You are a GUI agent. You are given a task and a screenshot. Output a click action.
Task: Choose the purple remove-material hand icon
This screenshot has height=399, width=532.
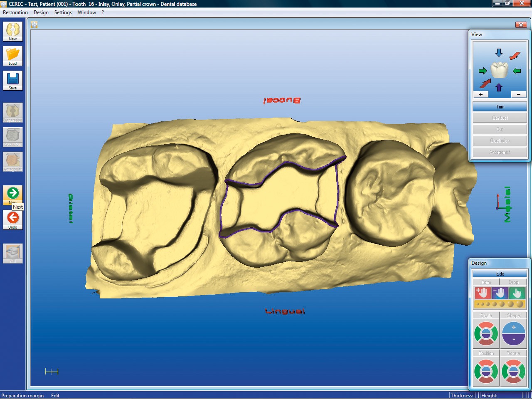click(x=500, y=293)
